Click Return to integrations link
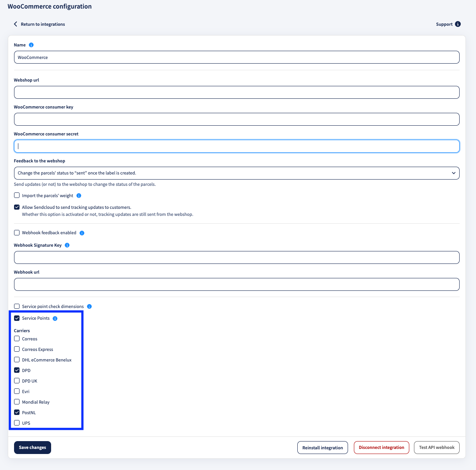This screenshot has width=476, height=470. [43, 24]
